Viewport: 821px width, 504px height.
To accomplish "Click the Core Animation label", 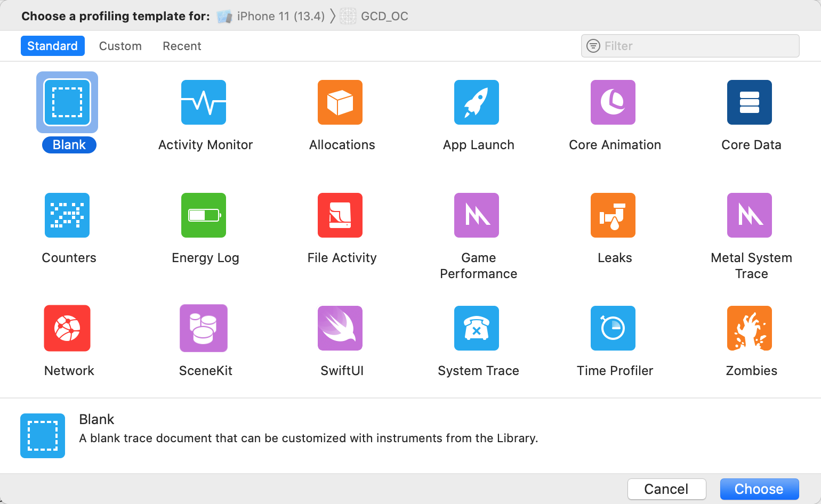I will [615, 145].
